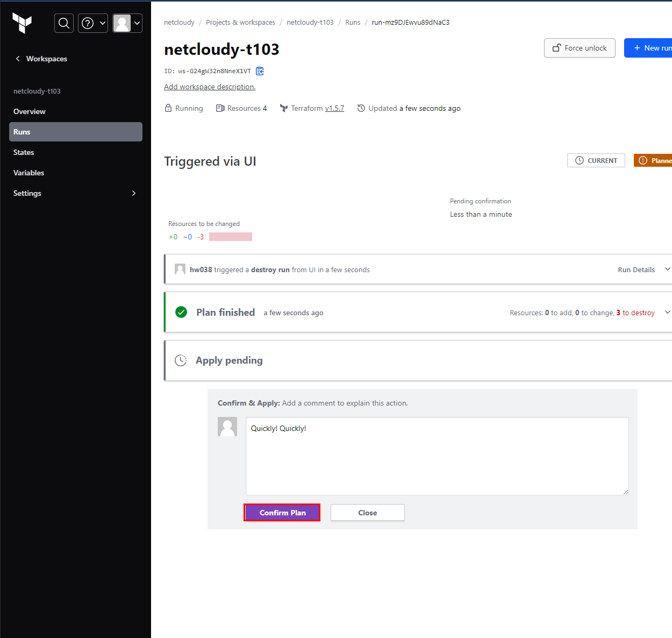672x638 pixels.
Task: Click green Plan finished check icon
Action: coord(181,312)
